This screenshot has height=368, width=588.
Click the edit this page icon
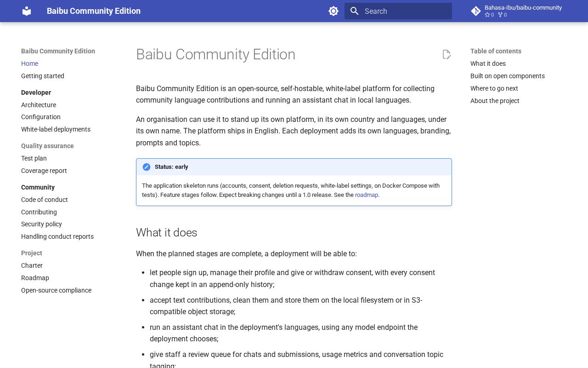(447, 54)
